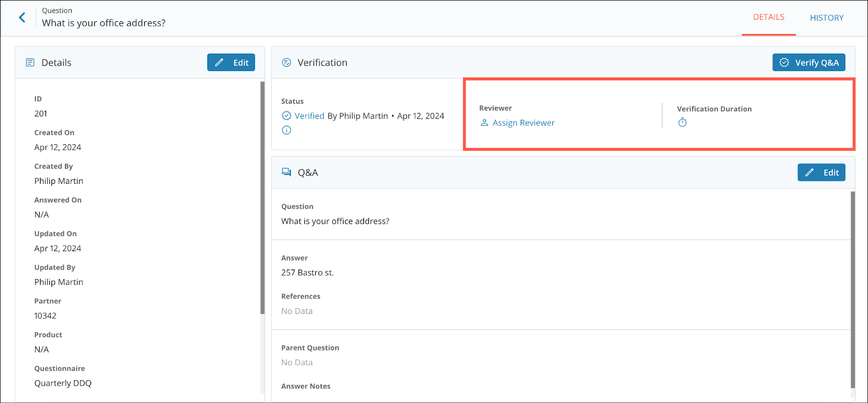
Task: Click the Updated By value Philip Martin
Action: coord(59,282)
